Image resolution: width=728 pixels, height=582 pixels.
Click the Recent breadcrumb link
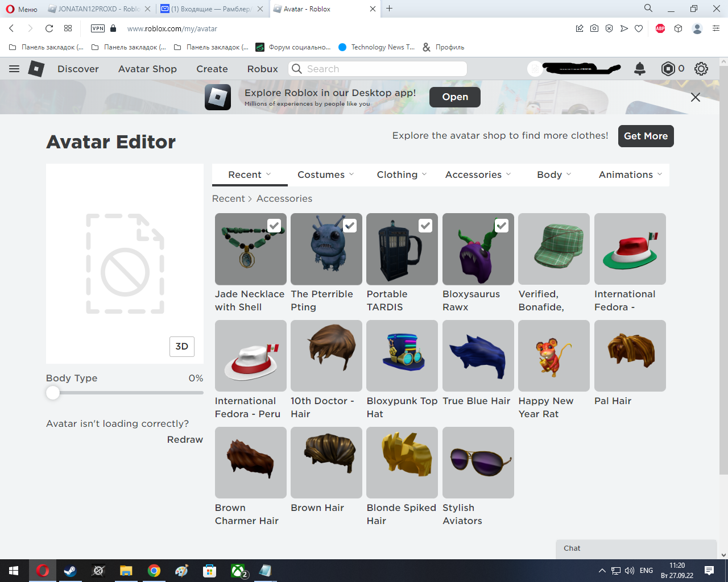pyautogui.click(x=228, y=198)
